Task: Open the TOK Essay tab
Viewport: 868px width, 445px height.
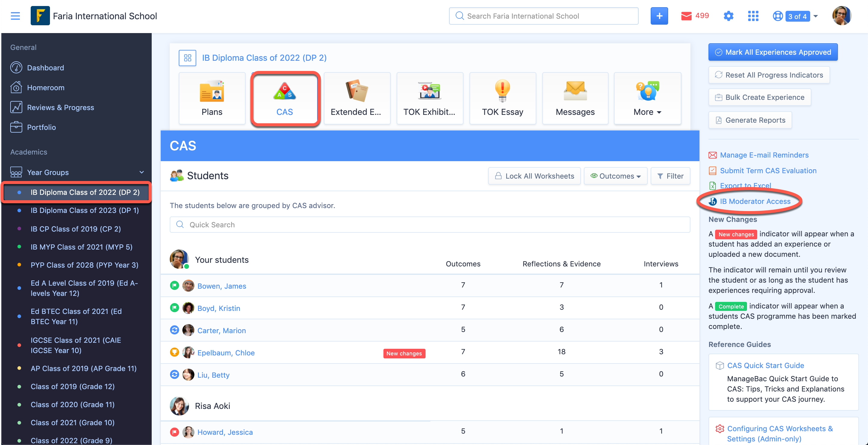Action: [x=502, y=98]
